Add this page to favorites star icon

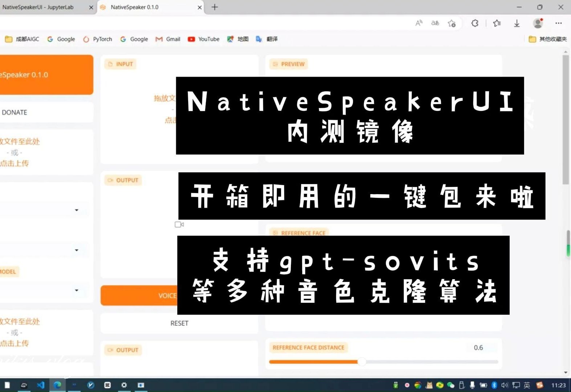(x=452, y=23)
